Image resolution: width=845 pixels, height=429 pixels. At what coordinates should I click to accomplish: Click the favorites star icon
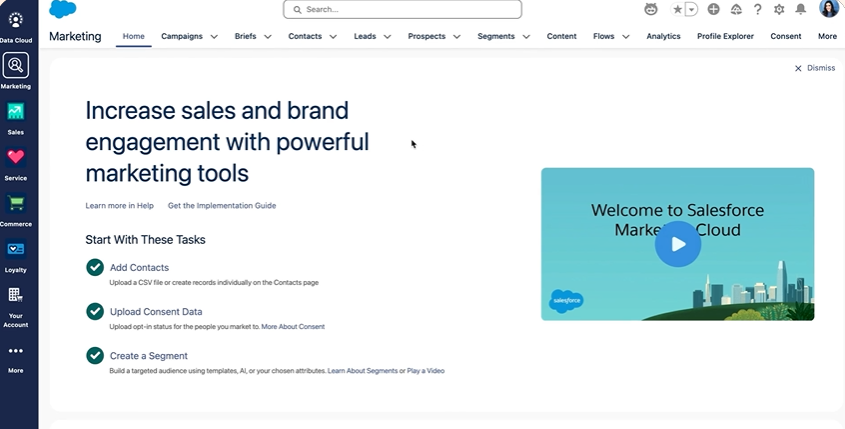[x=677, y=9]
